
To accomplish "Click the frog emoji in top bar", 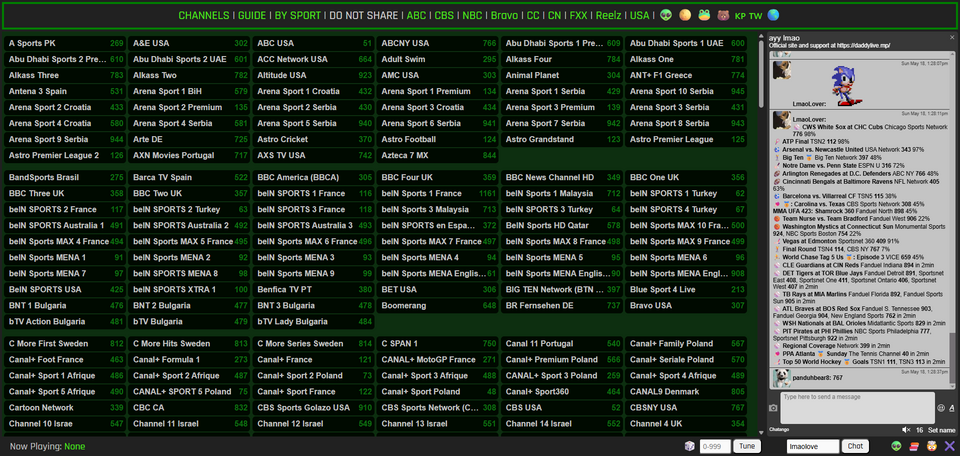I will tap(704, 15).
